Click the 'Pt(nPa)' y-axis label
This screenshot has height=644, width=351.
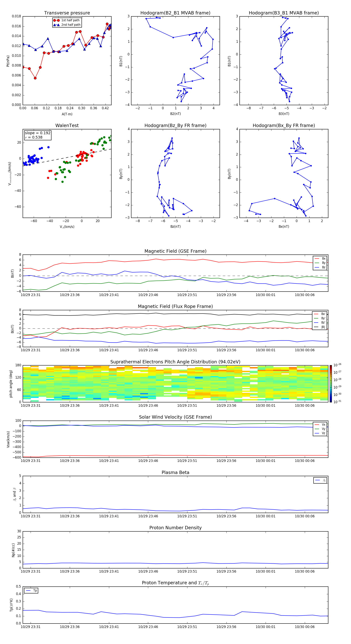(8, 61)
